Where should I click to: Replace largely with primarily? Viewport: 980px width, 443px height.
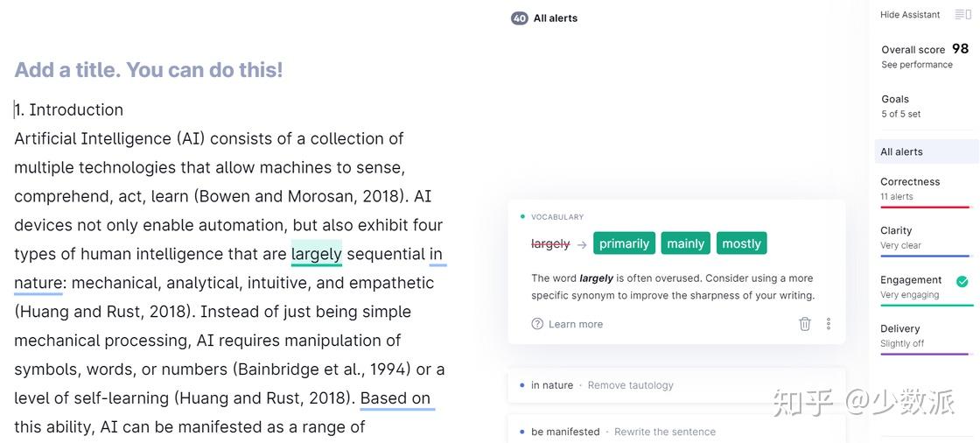pos(624,243)
